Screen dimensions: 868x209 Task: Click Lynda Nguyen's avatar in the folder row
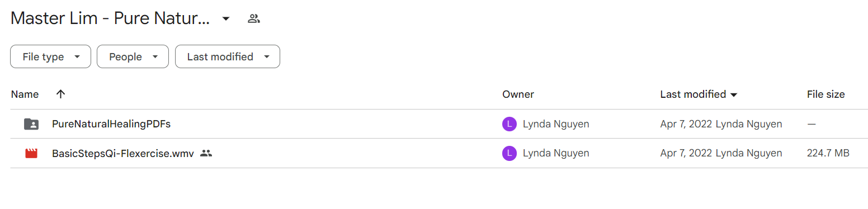[x=509, y=124]
